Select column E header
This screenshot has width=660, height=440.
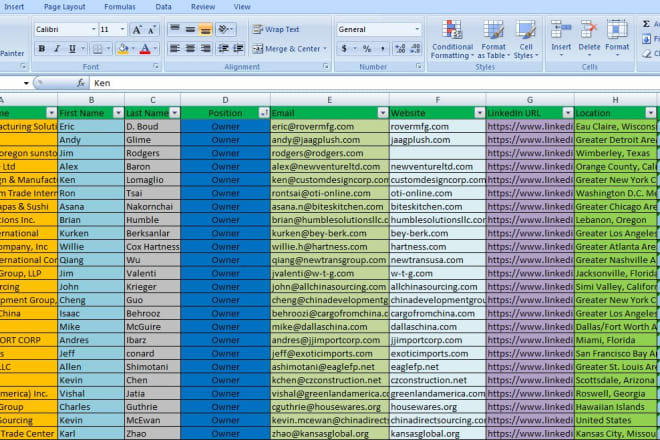tap(330, 100)
